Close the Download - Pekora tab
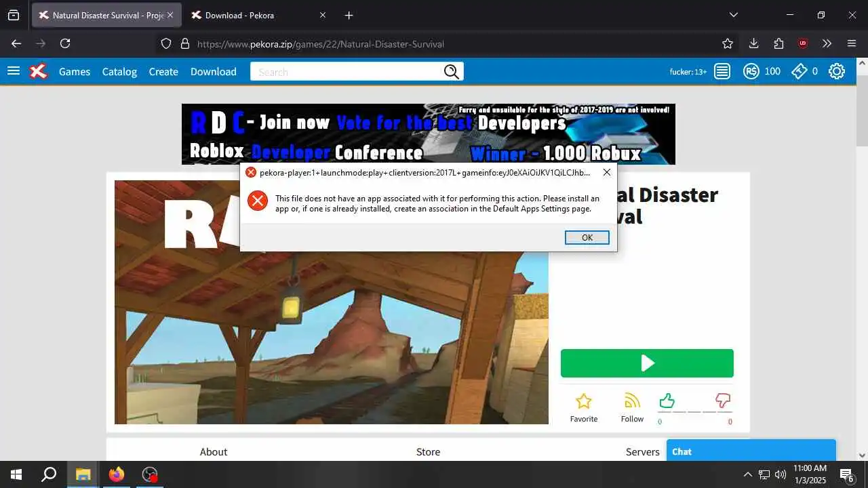Viewport: 868px width, 488px height. (323, 15)
